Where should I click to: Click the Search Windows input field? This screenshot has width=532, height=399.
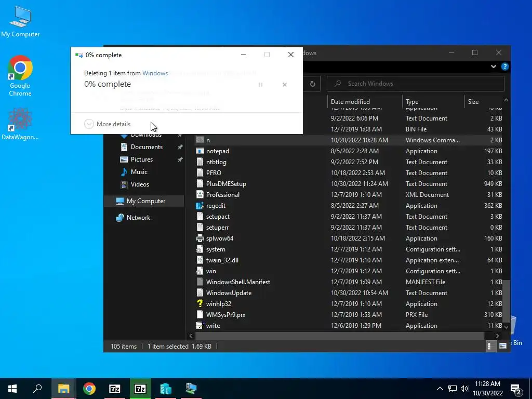pos(416,84)
